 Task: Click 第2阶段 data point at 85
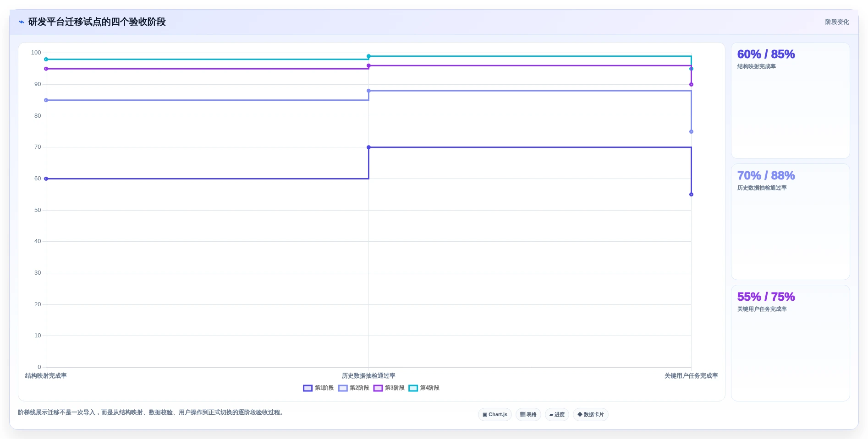[46, 100]
